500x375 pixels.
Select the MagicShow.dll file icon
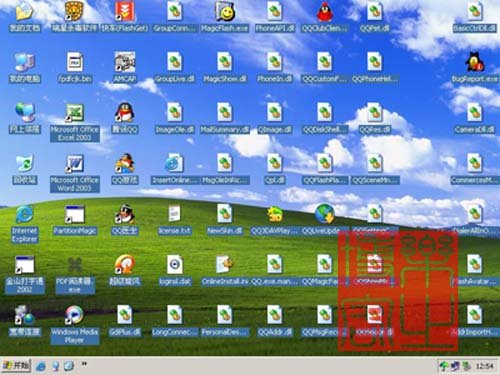(x=225, y=62)
